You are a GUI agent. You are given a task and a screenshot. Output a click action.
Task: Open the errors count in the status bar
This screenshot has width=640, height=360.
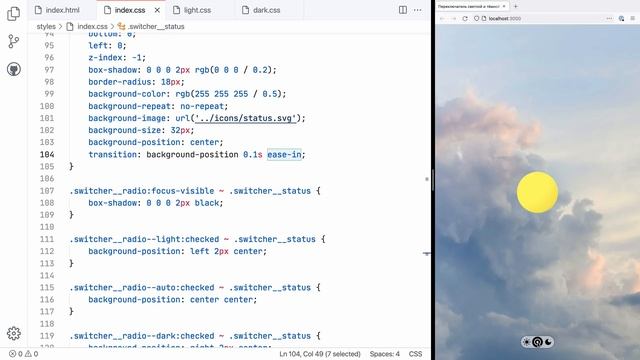[x=16, y=354]
